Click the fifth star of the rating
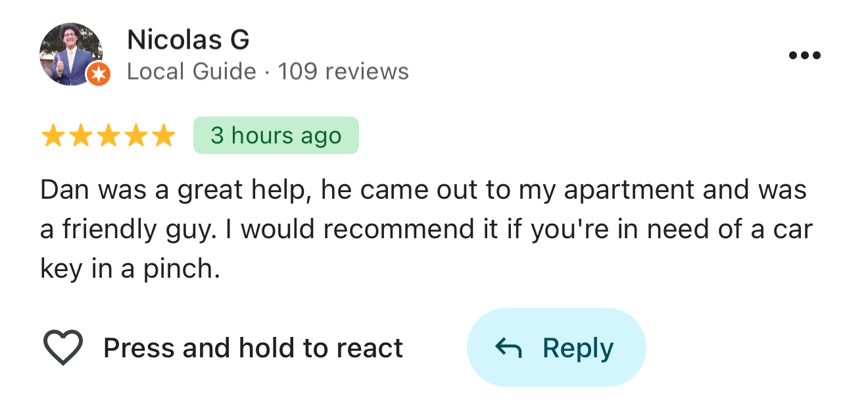The width and height of the screenshot is (868, 408). 162,135
